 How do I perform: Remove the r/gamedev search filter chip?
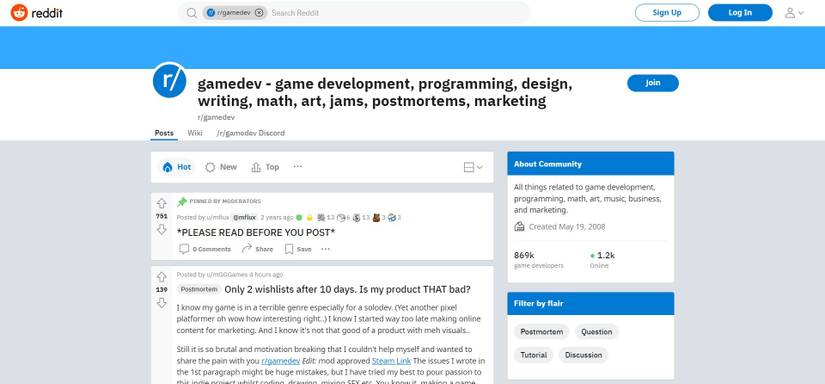(259, 13)
